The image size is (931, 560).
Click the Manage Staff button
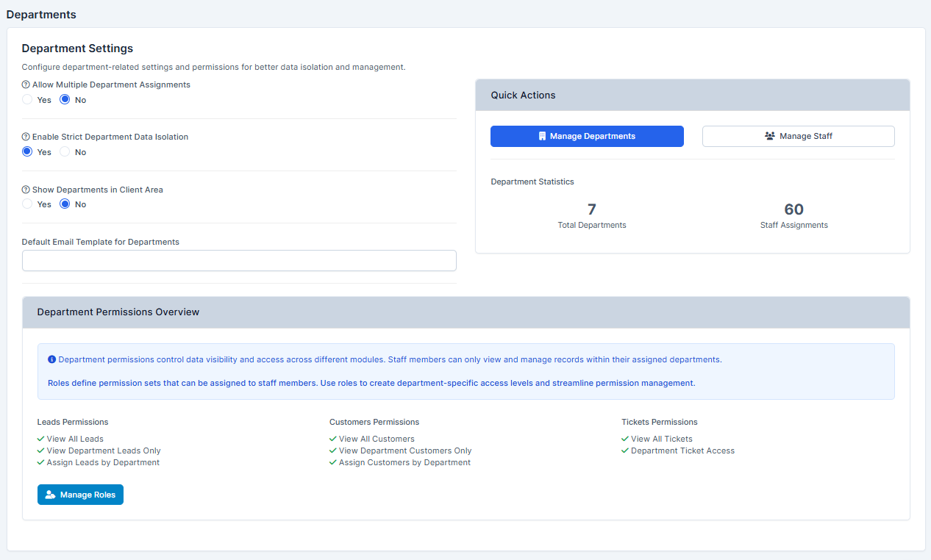coord(798,136)
